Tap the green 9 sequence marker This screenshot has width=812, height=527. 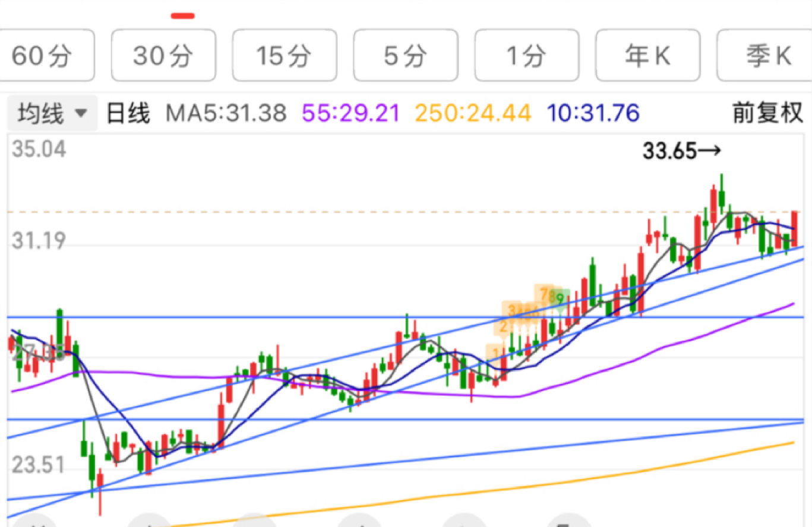(560, 299)
